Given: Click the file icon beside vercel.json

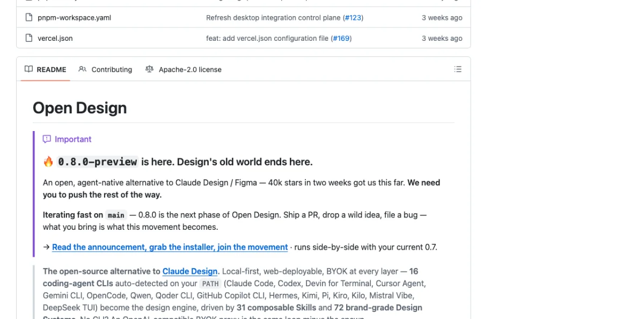Looking at the screenshot, I should pos(29,38).
